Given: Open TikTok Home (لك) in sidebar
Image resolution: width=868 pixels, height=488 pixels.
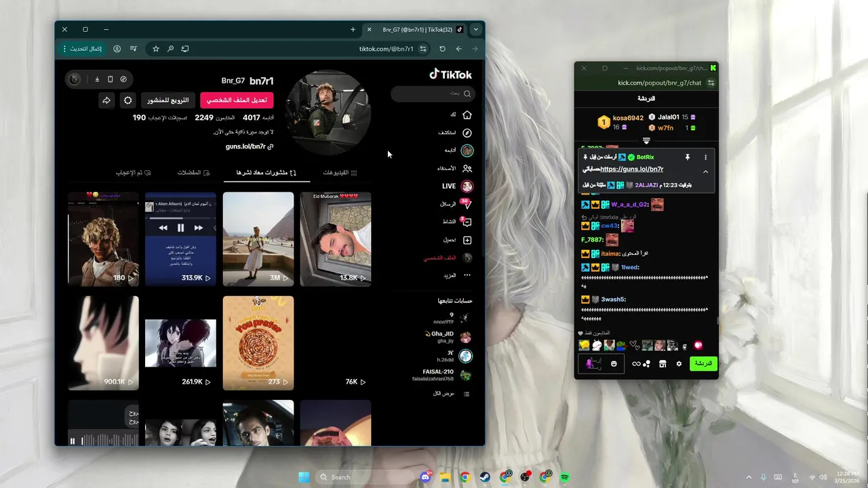Looking at the screenshot, I should 460,115.
